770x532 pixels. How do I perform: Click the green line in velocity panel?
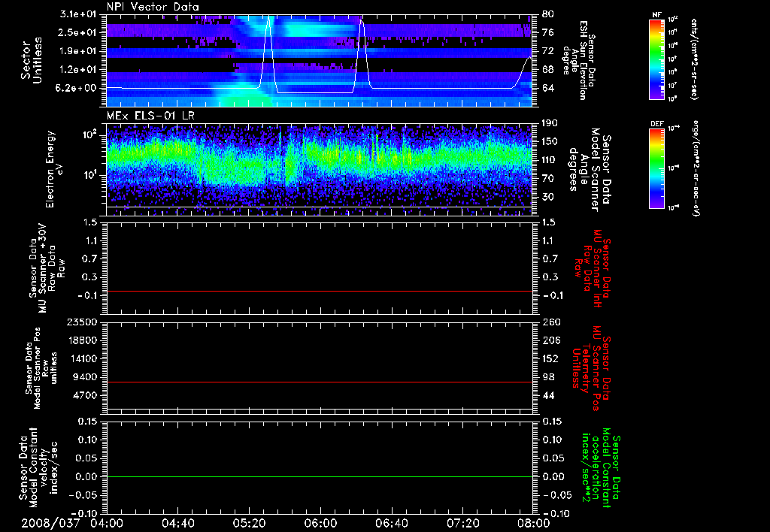[x=320, y=476]
